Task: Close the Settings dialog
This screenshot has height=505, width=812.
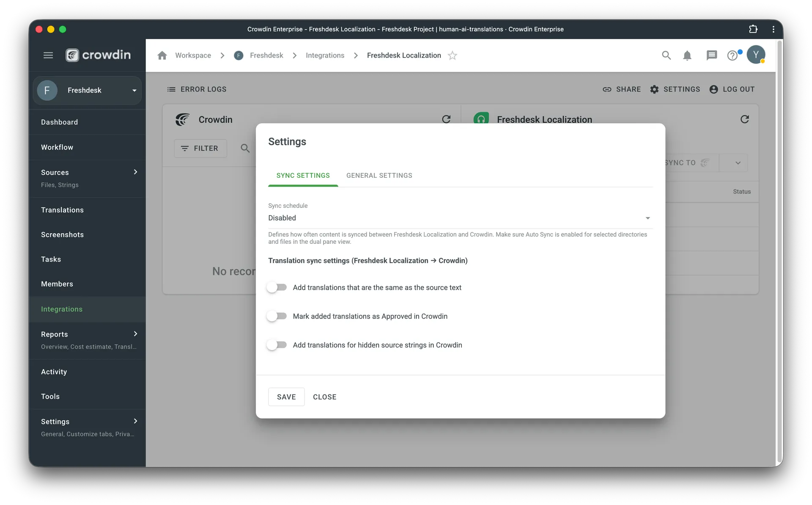Action: (x=324, y=397)
